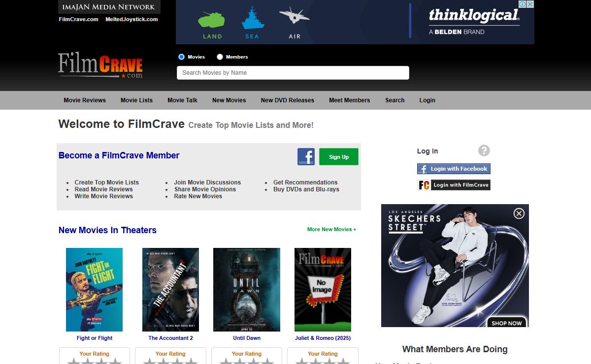Image resolution: width=591 pixels, height=364 pixels.
Task: Open the Fight or Flight movie poster
Action: pos(94,289)
